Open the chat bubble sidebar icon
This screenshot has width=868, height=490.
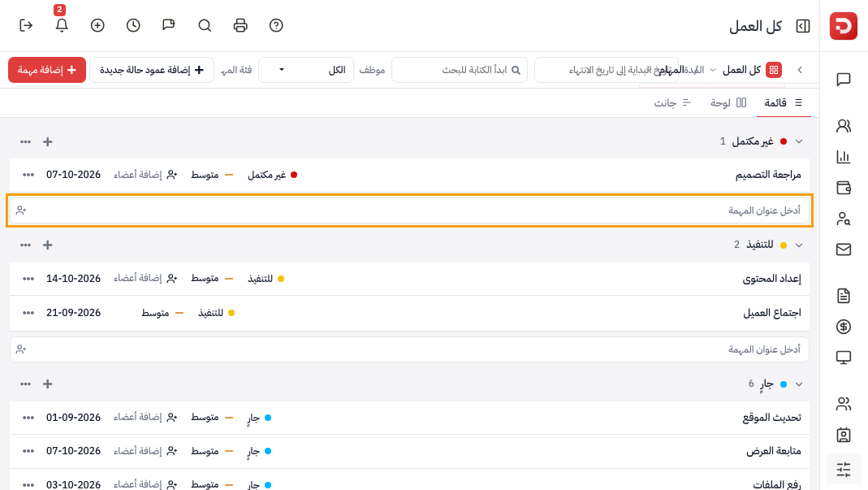coord(844,80)
